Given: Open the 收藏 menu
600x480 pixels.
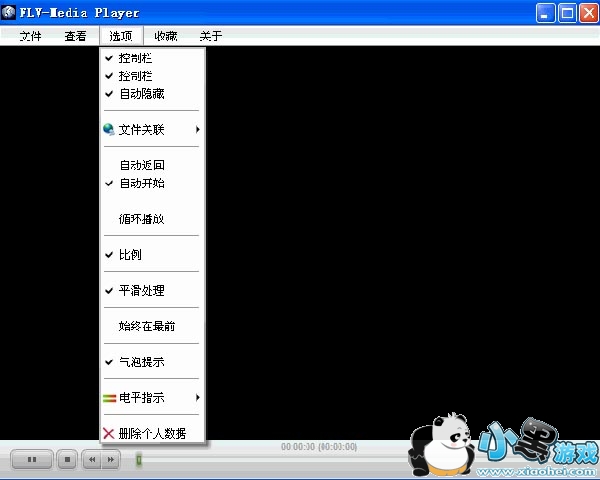Looking at the screenshot, I should click(x=166, y=36).
